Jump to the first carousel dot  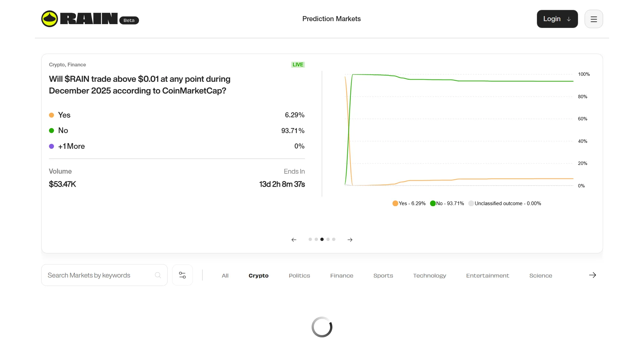[310, 239]
